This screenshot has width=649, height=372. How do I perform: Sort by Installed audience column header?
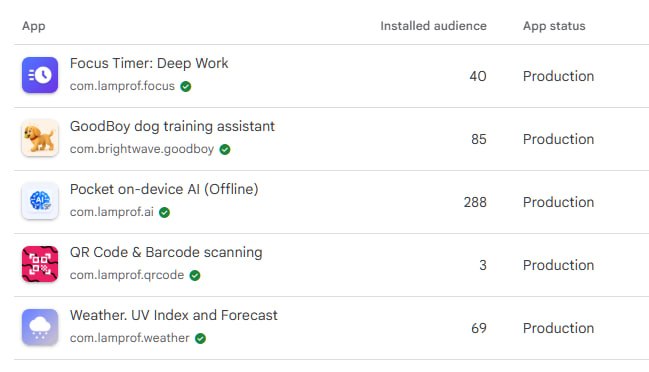coord(433,26)
